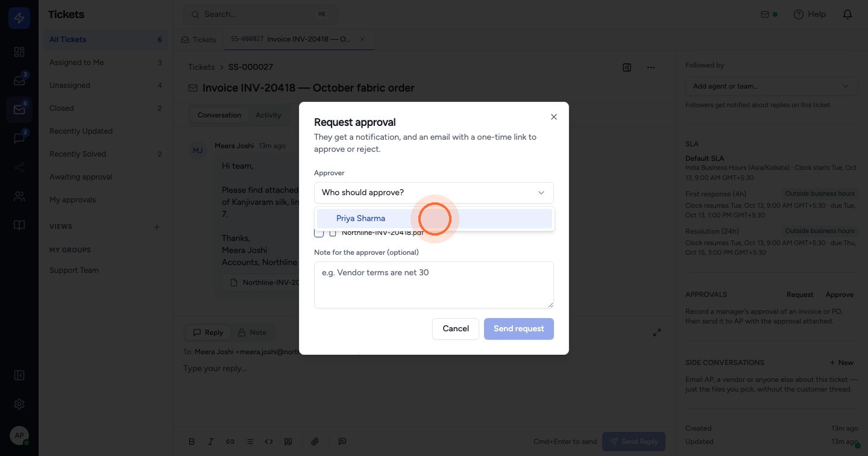Open the knowledge base book icon
Screen dimensions: 868x456
coord(19,225)
